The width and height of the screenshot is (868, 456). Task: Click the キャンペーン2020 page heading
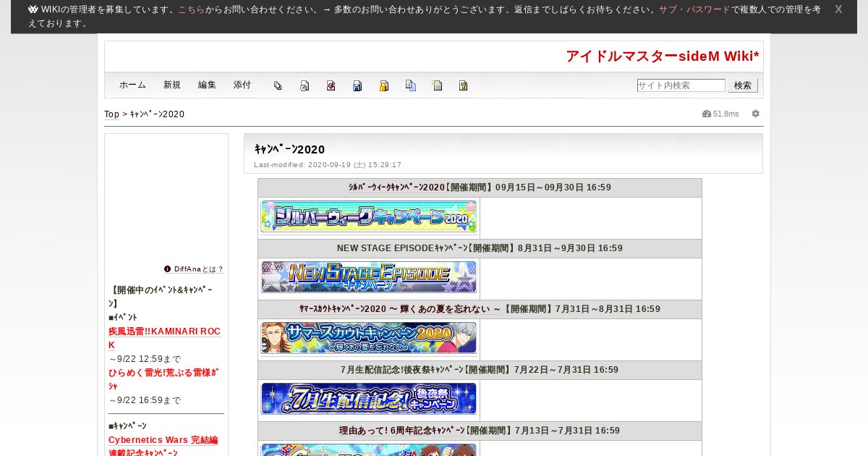click(289, 149)
